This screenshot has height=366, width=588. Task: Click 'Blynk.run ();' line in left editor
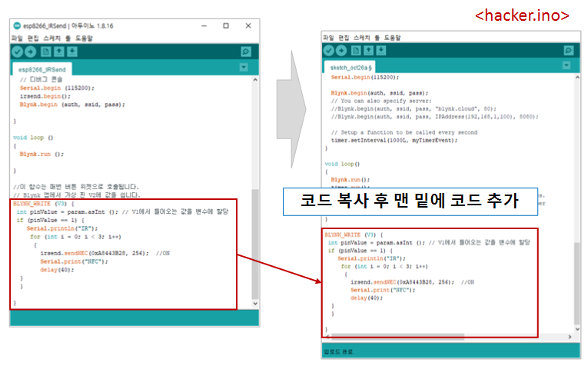(42, 154)
